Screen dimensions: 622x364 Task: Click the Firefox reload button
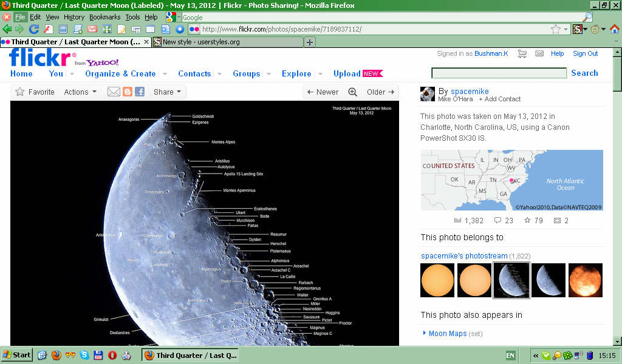click(x=34, y=29)
